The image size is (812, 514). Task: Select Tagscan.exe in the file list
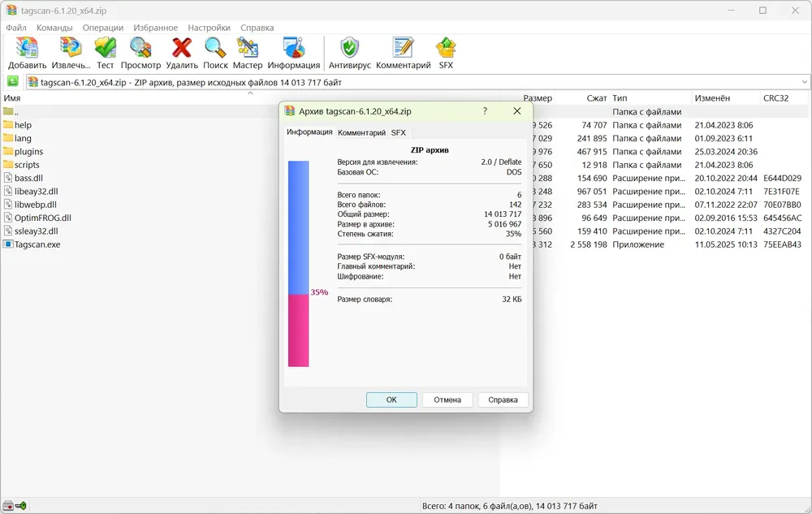[x=37, y=244]
